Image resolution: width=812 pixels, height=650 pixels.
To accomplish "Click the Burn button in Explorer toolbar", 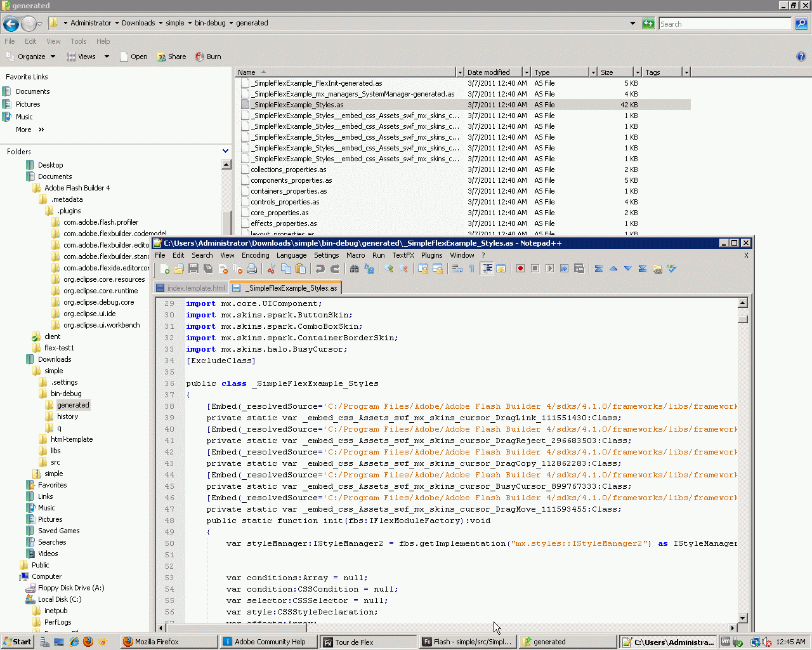I will (208, 56).
